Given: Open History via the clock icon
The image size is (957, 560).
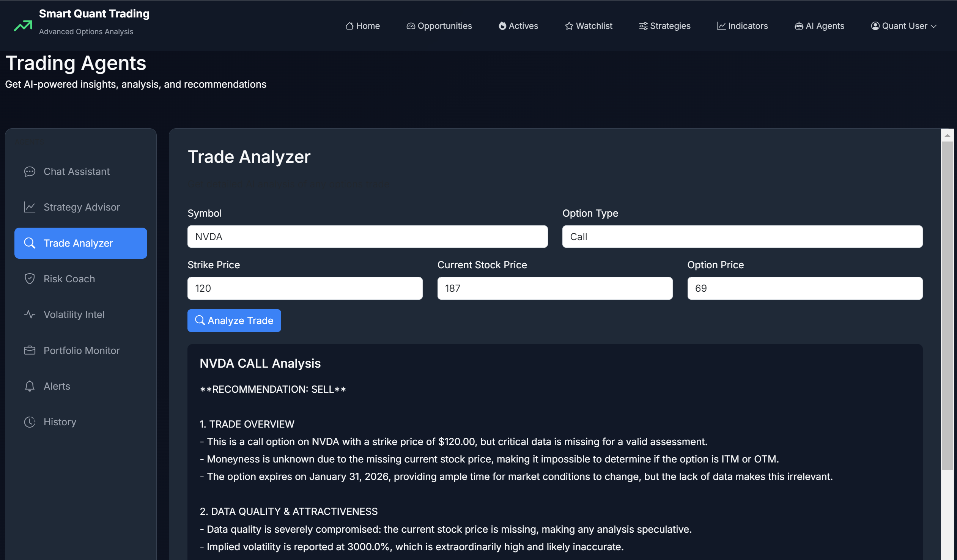Looking at the screenshot, I should (x=29, y=422).
